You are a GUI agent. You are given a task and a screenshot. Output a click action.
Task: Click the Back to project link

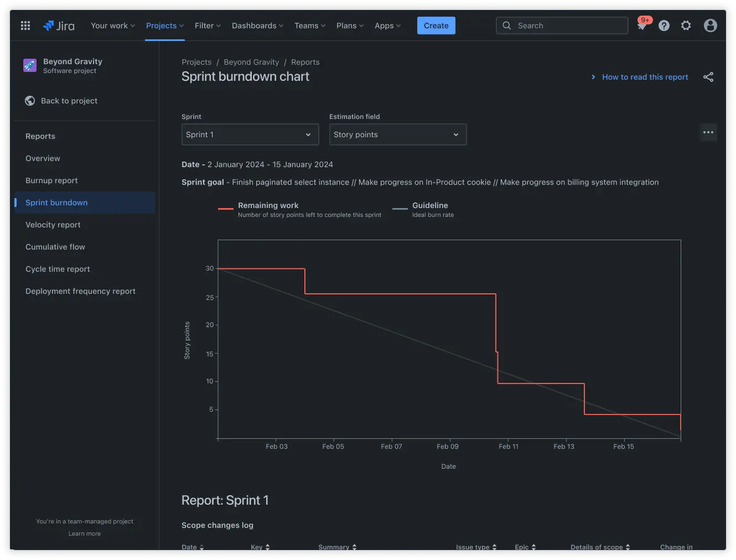[x=69, y=101]
